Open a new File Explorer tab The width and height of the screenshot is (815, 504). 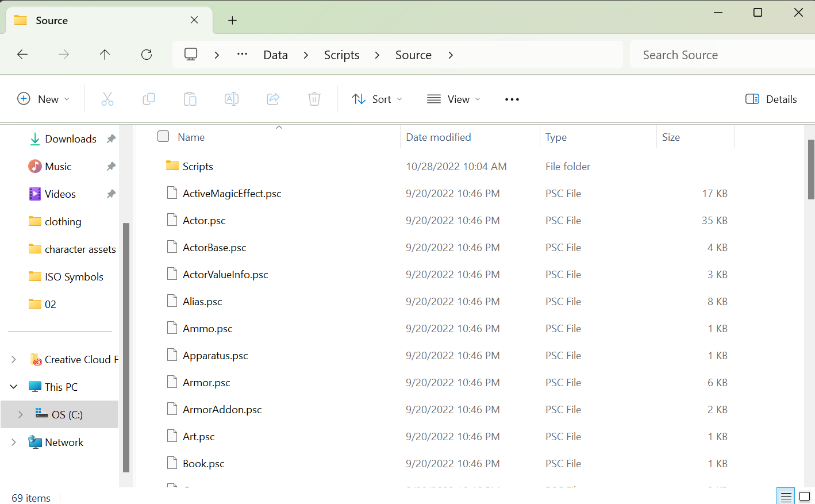click(232, 20)
